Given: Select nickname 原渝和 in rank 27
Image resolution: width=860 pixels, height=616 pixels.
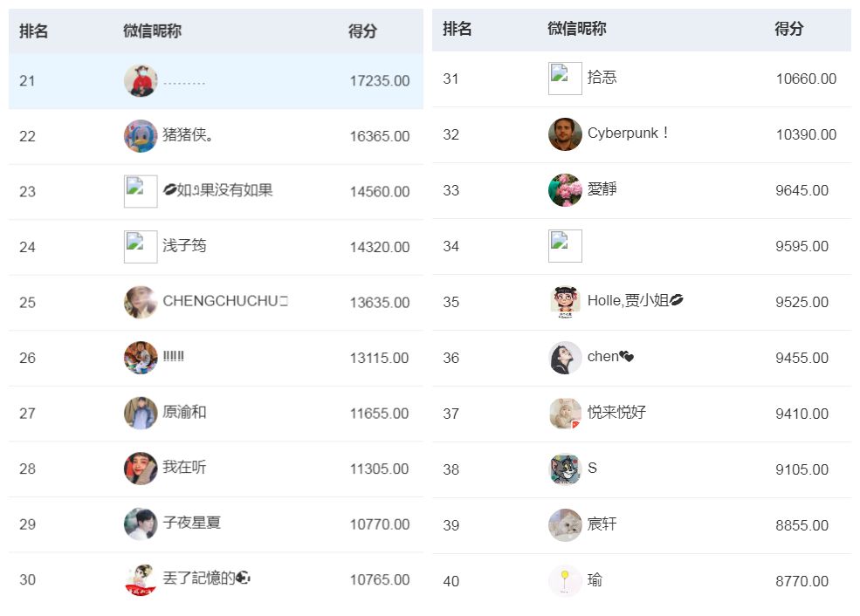Looking at the screenshot, I should (x=184, y=413).
